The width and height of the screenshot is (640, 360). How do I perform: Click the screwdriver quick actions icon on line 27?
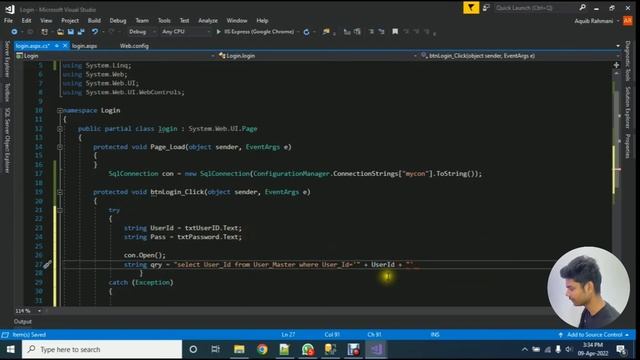coord(47,264)
